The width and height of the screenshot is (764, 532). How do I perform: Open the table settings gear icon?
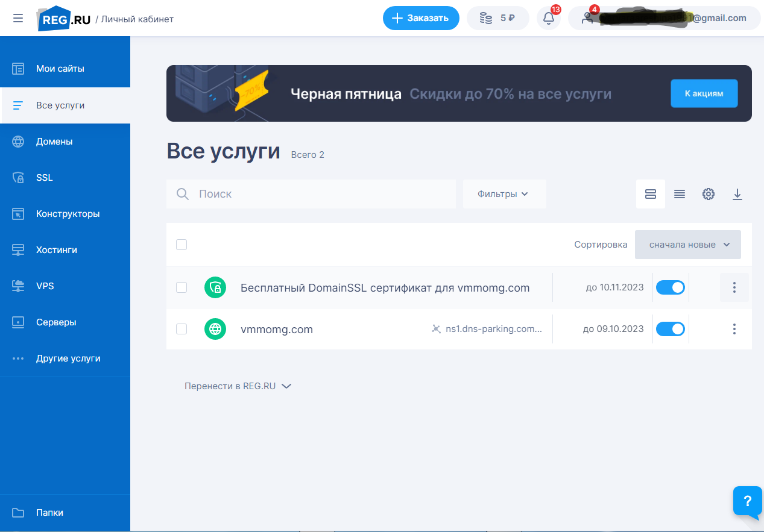pos(708,194)
